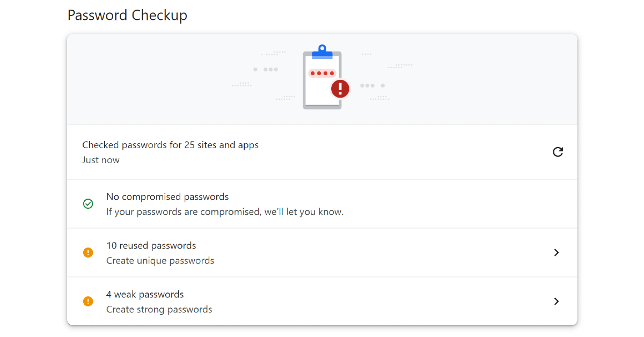The image size is (644, 337).
Task: Click the refresh password check icon
Action: 558,152
